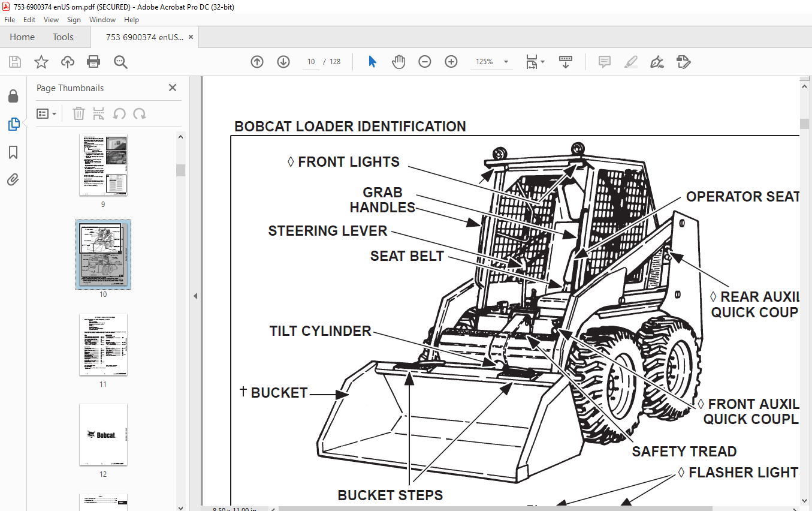Star this file as a favorite
The width and height of the screenshot is (812, 511).
[41, 62]
